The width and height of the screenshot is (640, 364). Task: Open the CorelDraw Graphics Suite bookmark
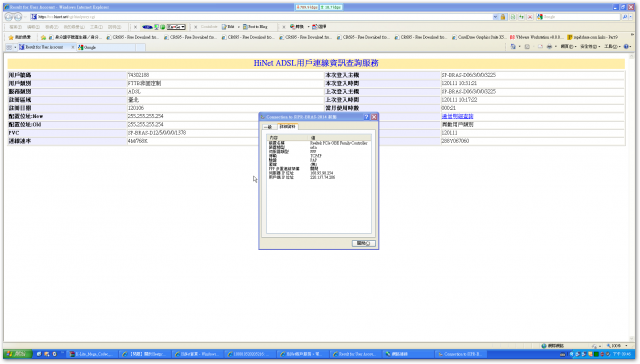(x=479, y=37)
